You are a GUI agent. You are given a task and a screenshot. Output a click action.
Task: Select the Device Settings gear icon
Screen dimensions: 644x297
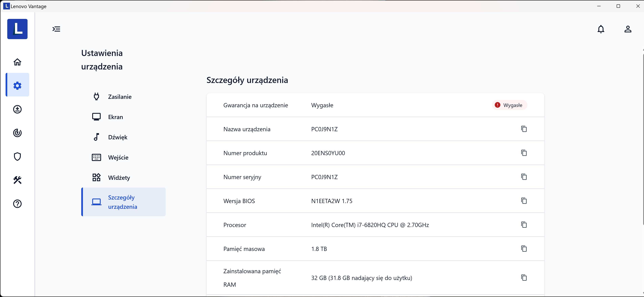(x=17, y=85)
